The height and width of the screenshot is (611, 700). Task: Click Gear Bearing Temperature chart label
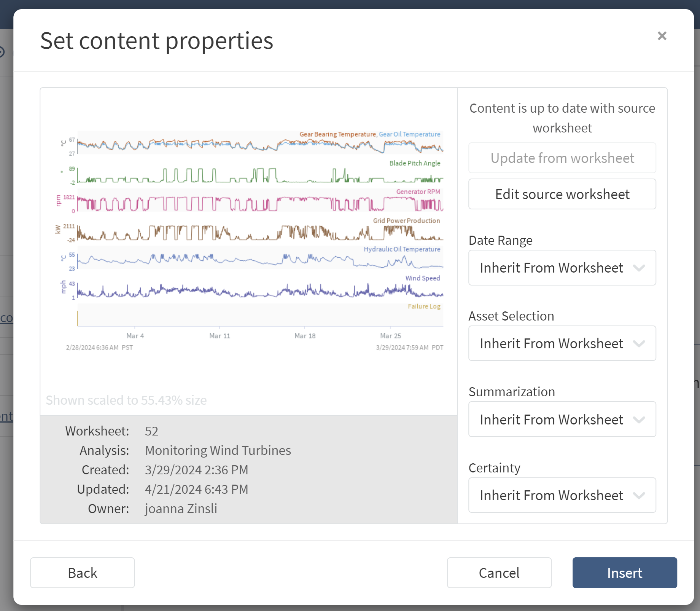point(337,134)
